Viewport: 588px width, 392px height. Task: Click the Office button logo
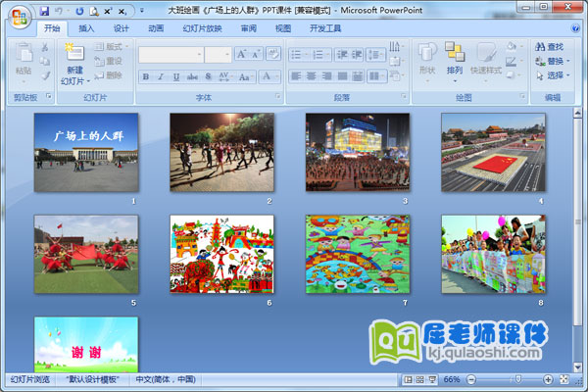[x=20, y=18]
